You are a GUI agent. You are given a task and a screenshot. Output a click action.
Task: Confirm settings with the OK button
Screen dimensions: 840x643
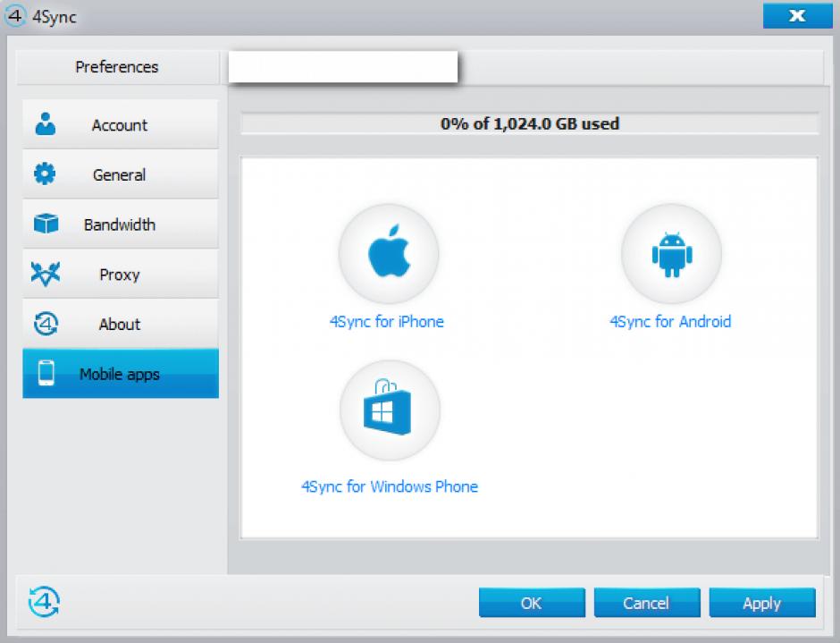532,603
